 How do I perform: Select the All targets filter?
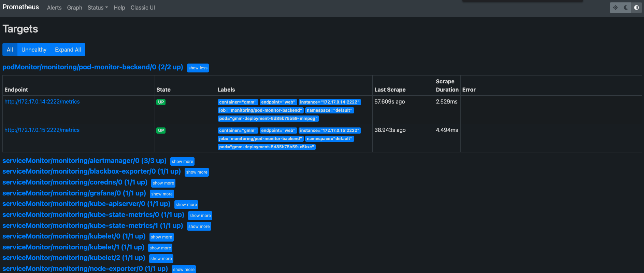10,50
